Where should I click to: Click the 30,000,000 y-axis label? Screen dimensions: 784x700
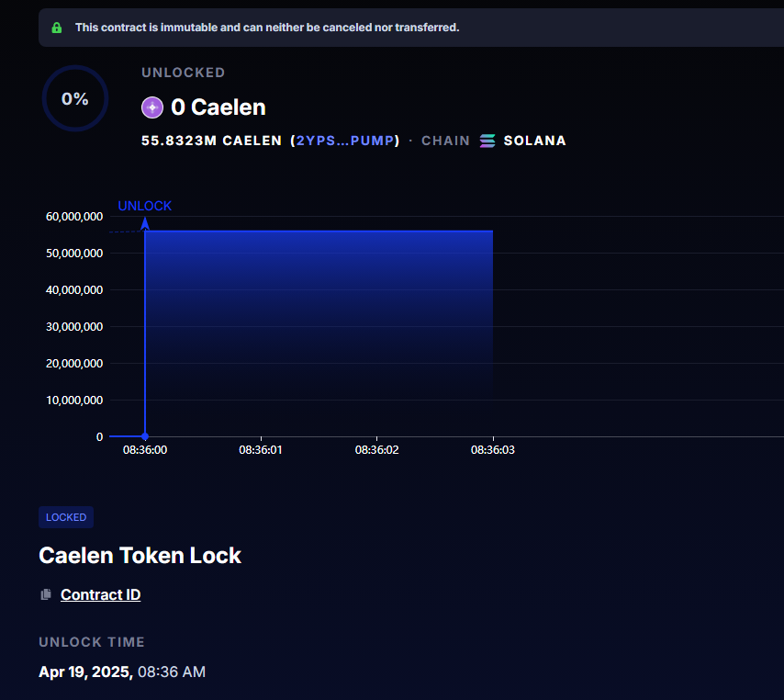click(x=74, y=327)
